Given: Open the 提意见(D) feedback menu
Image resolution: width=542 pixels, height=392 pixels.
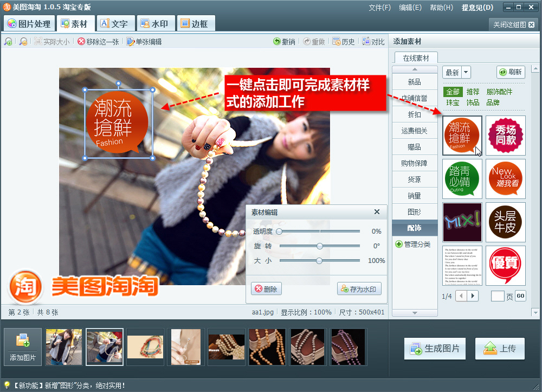Looking at the screenshot, I should click(x=478, y=8).
